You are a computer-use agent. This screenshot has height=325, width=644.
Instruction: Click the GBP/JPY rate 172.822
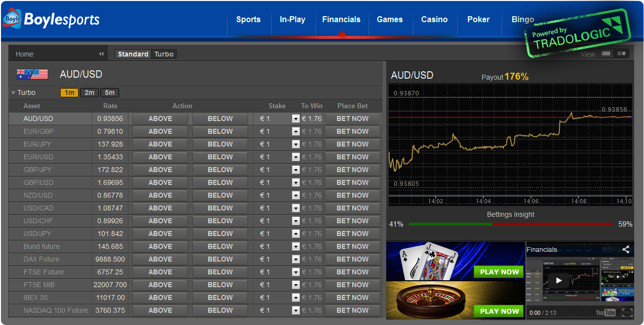point(110,170)
